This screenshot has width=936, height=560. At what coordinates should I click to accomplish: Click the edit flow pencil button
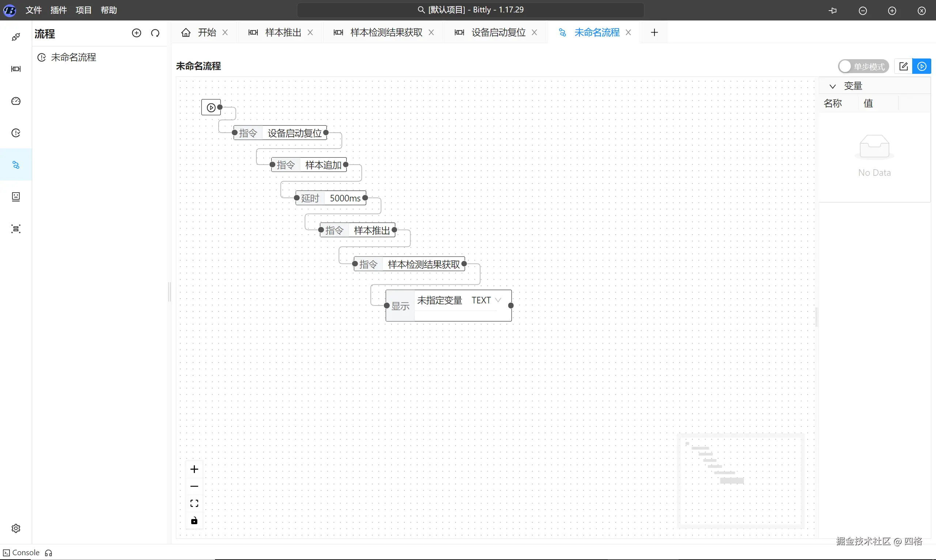click(903, 67)
